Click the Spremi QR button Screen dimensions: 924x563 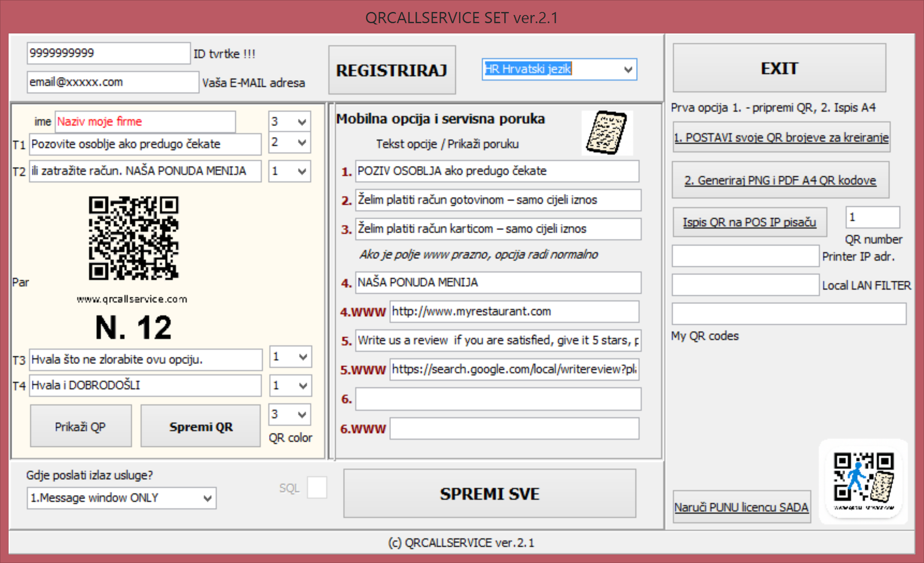point(200,426)
